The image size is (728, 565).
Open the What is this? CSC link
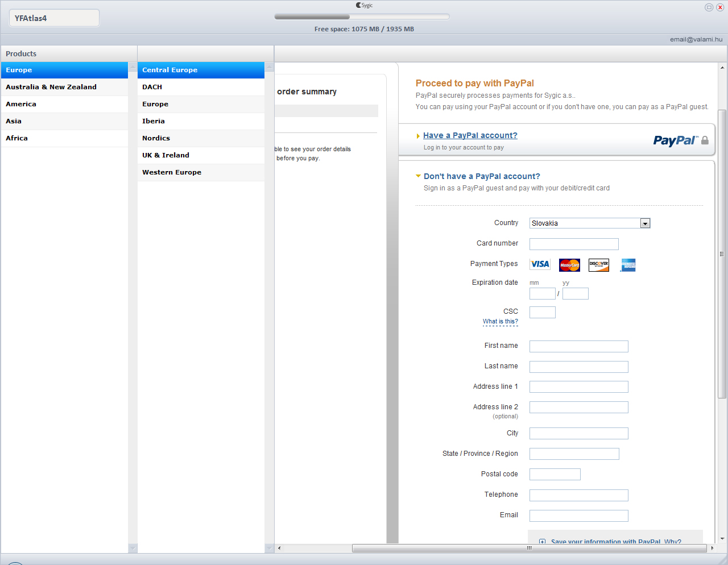point(500,322)
